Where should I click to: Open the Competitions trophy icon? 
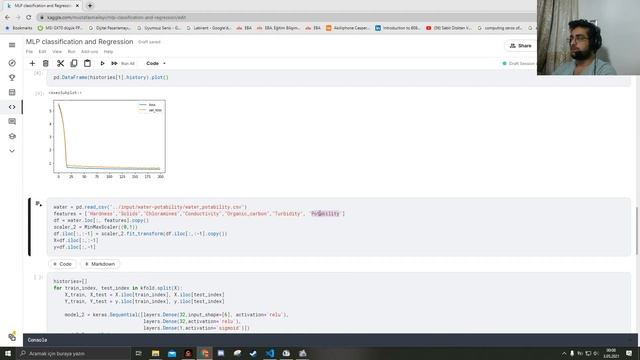12,78
